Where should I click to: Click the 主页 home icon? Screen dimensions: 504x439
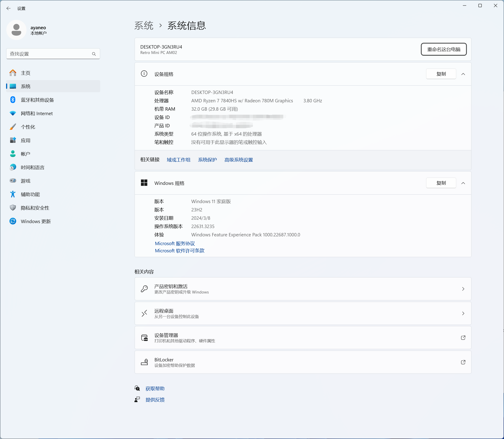point(13,73)
